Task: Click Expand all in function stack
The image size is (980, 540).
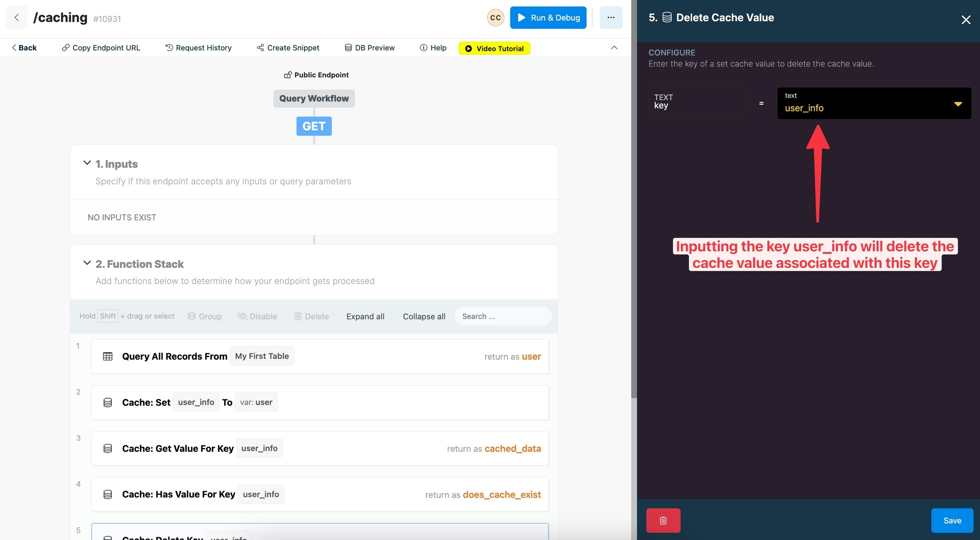Action: (x=365, y=316)
